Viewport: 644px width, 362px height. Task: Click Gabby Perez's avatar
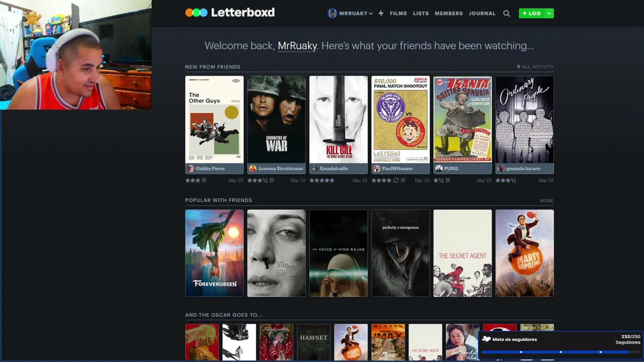191,168
